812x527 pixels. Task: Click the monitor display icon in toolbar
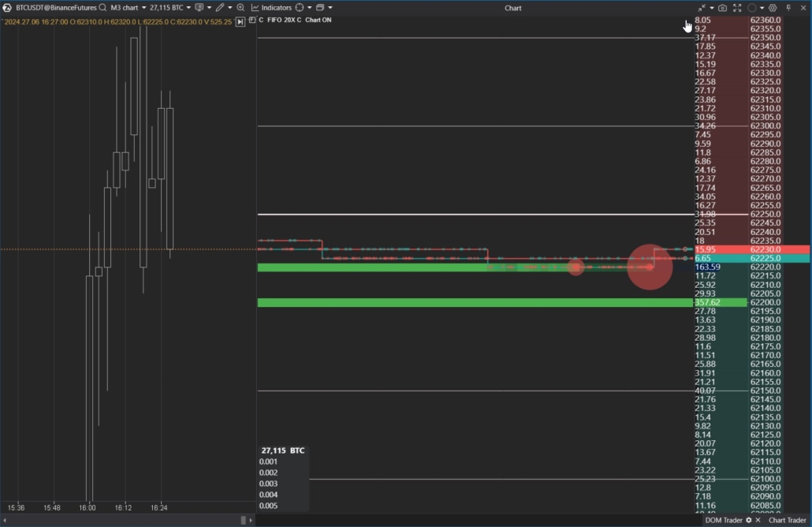(199, 7)
